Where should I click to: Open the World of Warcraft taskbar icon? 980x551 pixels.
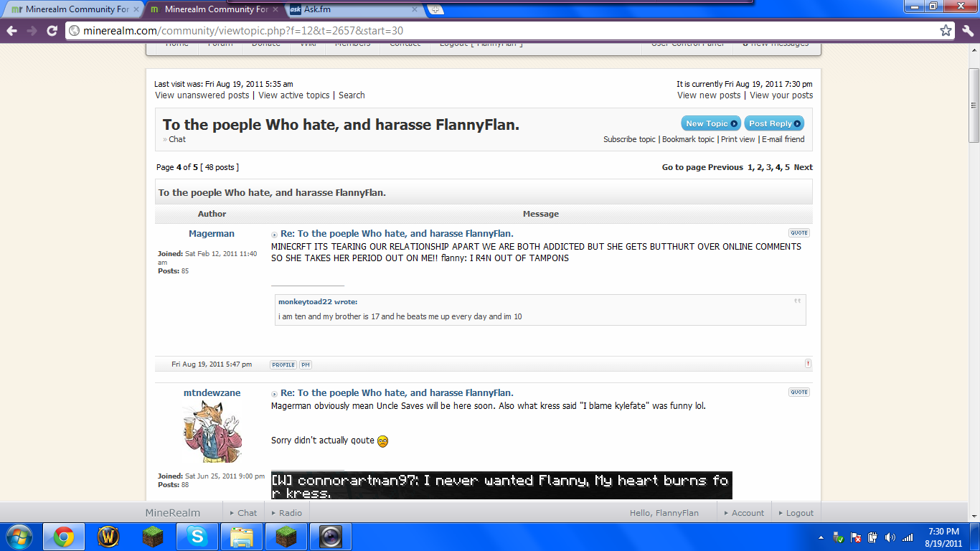point(108,536)
